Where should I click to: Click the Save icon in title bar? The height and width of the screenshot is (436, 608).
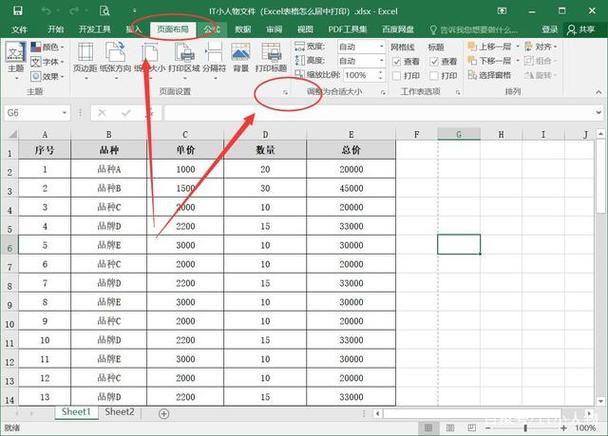17,10
